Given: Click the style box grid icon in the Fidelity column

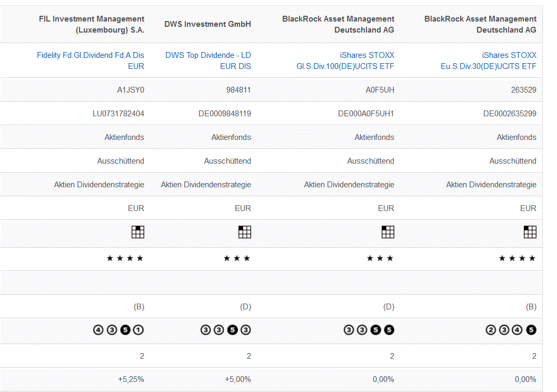Looking at the screenshot, I should (138, 232).
